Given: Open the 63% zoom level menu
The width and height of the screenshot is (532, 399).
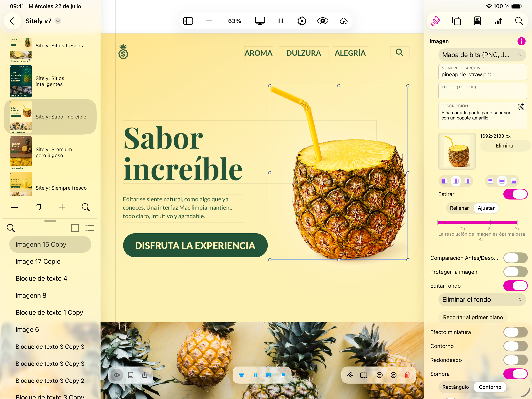Looking at the screenshot, I should coord(234,21).
